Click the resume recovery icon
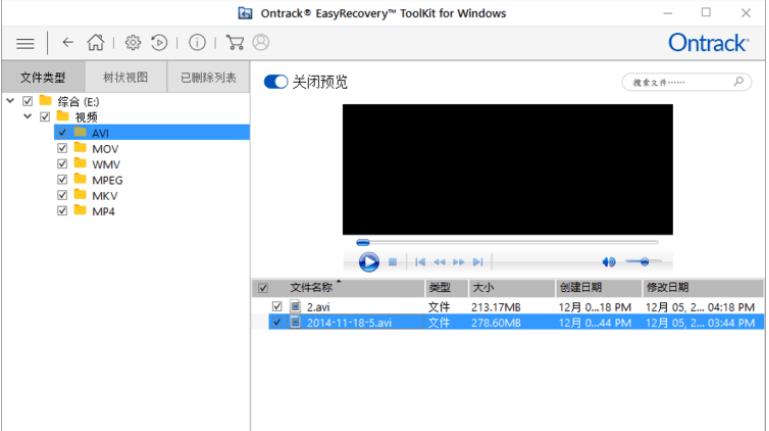769x431 pixels. pyautogui.click(x=159, y=43)
